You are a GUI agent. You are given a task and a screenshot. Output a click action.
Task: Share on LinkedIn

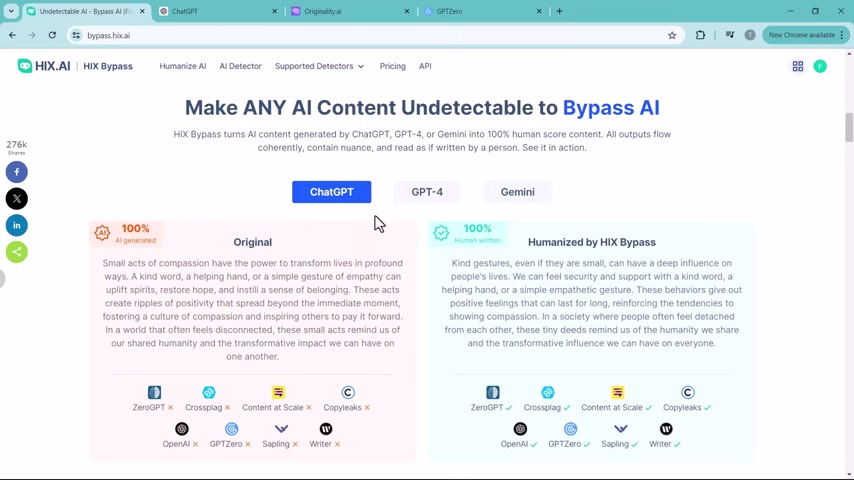[17, 226]
